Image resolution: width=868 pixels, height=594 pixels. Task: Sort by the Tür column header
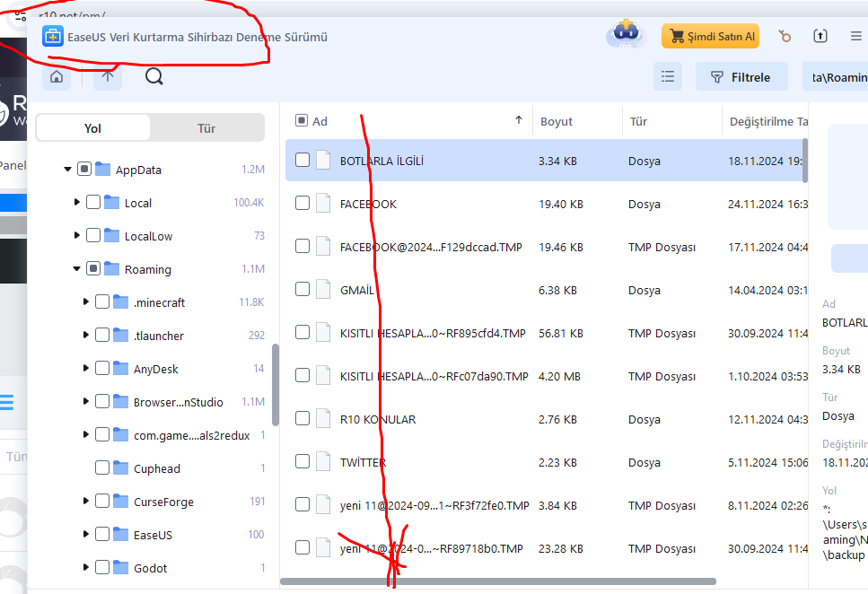[x=671, y=120]
